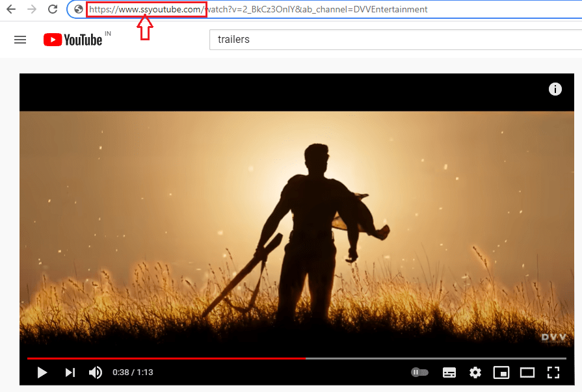Go forward with the browser forward arrow
582x392 pixels.
pos(32,9)
